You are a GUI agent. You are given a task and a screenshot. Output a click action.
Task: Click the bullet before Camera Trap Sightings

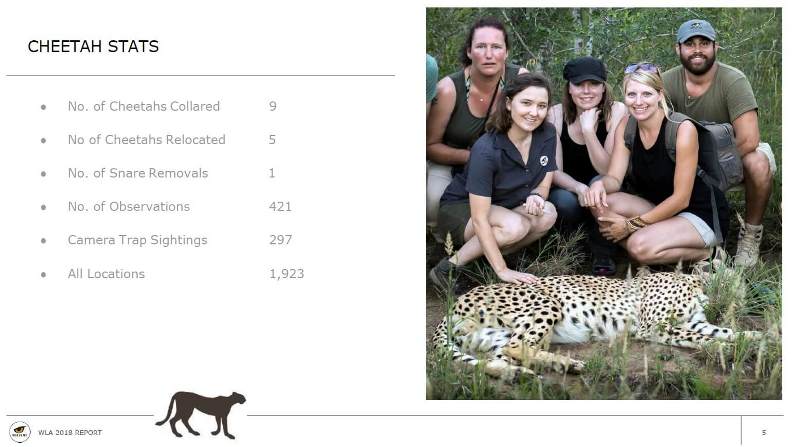43,241
